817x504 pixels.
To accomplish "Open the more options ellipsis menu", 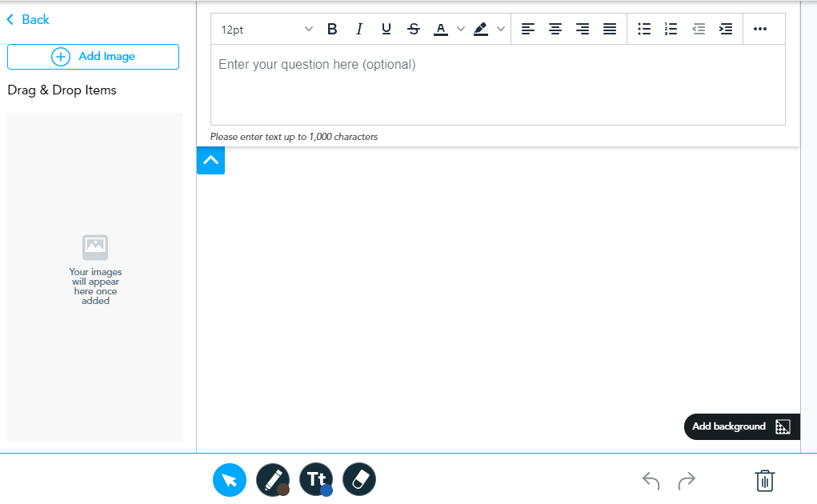I will click(760, 29).
